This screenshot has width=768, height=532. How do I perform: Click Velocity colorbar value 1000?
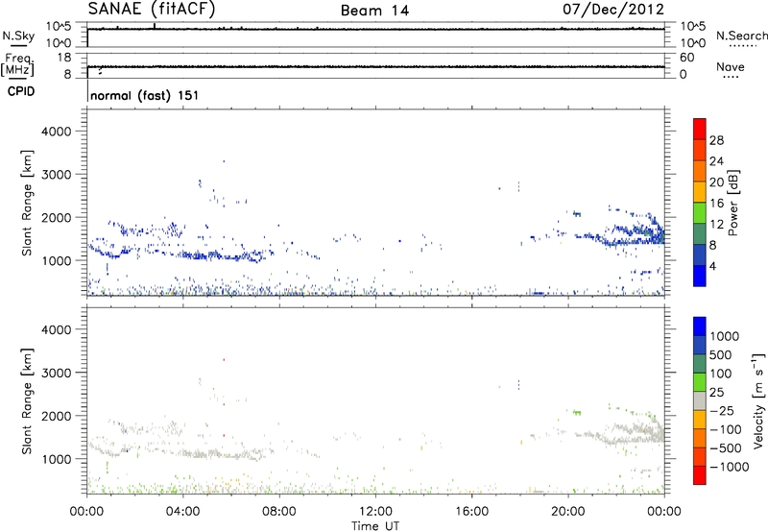725,336
